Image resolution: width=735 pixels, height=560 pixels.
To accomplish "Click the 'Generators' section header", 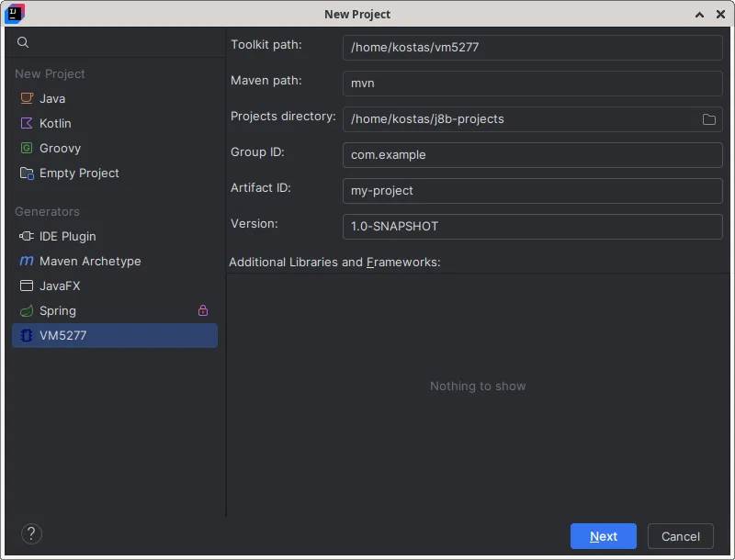I will 48,212.
